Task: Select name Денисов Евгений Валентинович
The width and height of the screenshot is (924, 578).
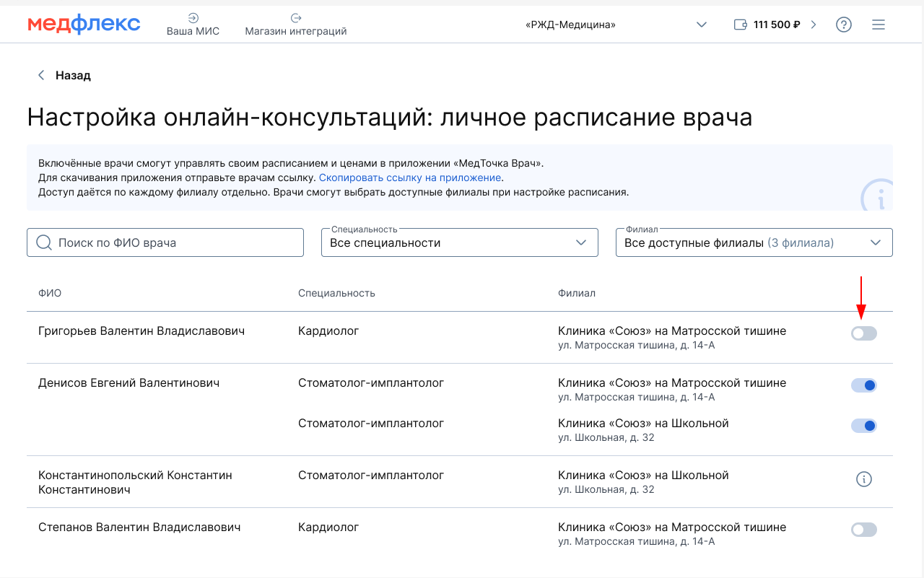Action: coord(128,383)
